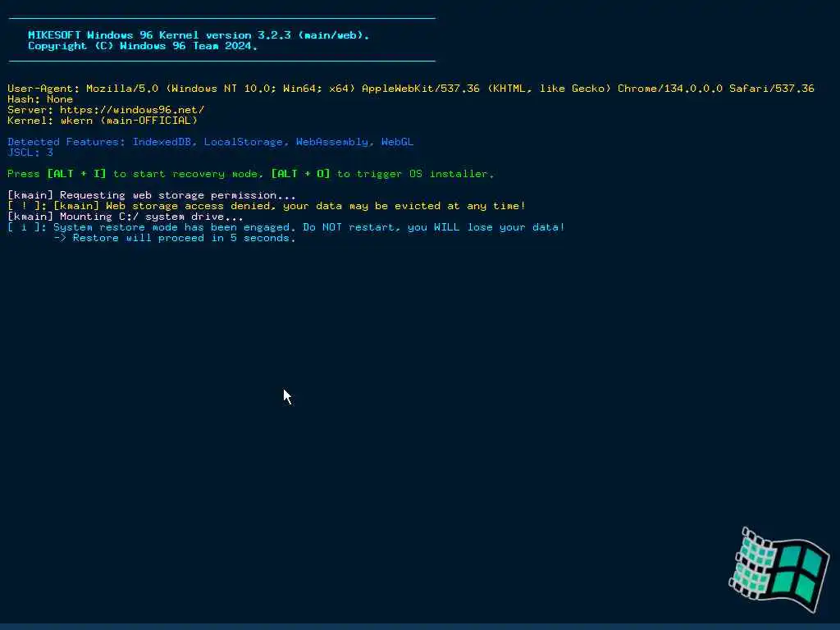
Task: Click the 'Kernel: wkern (main-OFFICIAL)' line
Action: [103, 121]
